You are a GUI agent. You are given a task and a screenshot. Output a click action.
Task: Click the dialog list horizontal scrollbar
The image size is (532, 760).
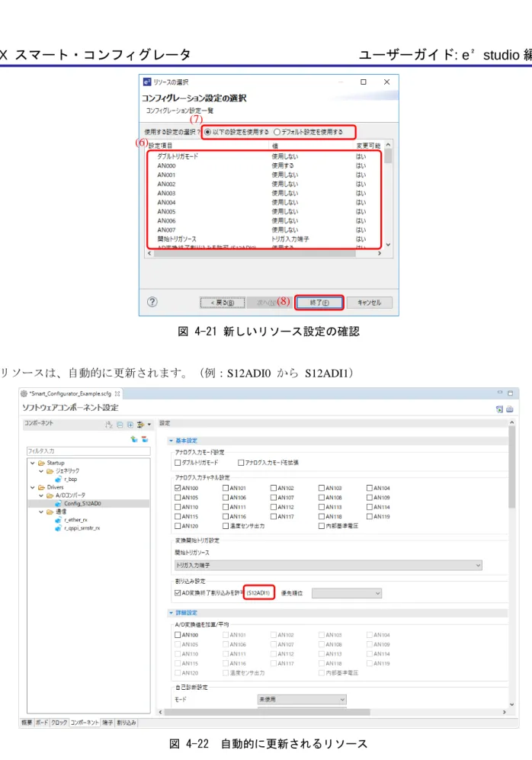[254, 253]
